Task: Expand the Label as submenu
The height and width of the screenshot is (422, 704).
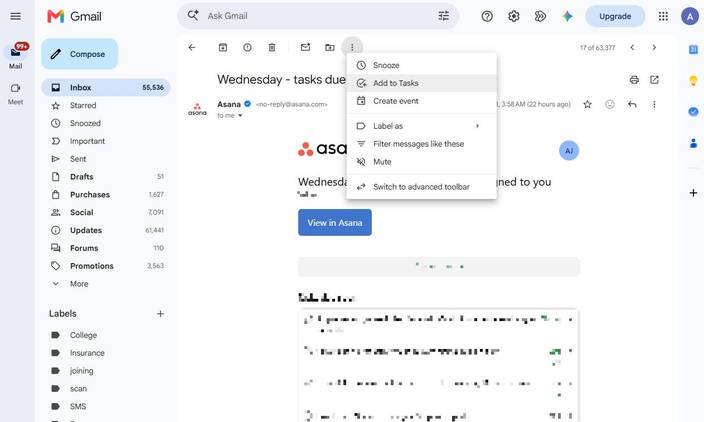Action: point(422,126)
